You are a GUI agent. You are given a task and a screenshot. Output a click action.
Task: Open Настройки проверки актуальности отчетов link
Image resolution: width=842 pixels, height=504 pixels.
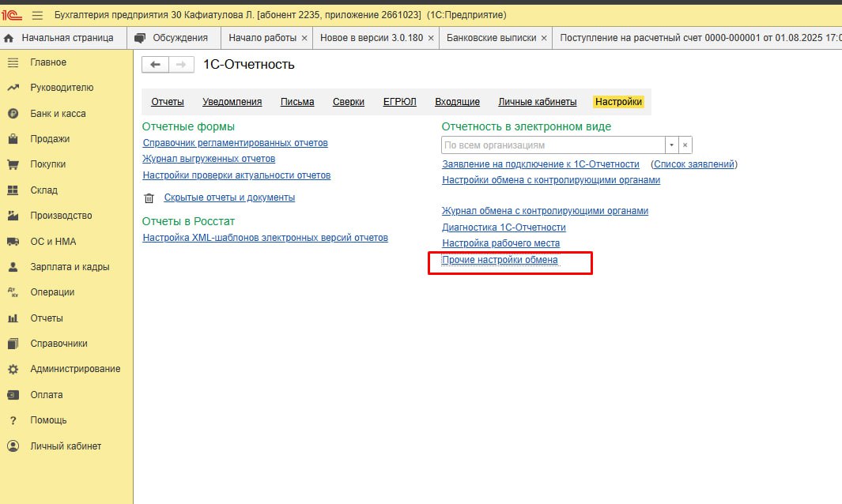pos(237,175)
